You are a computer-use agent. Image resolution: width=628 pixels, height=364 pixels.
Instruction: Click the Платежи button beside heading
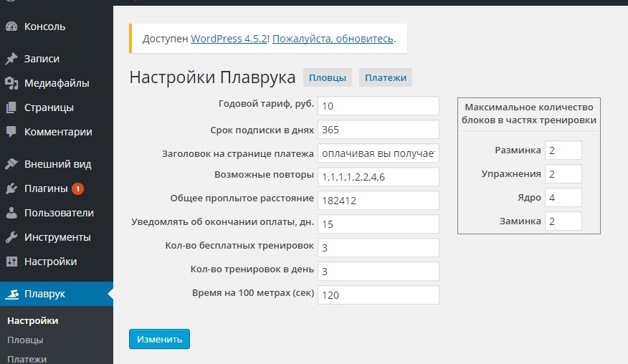(x=386, y=77)
